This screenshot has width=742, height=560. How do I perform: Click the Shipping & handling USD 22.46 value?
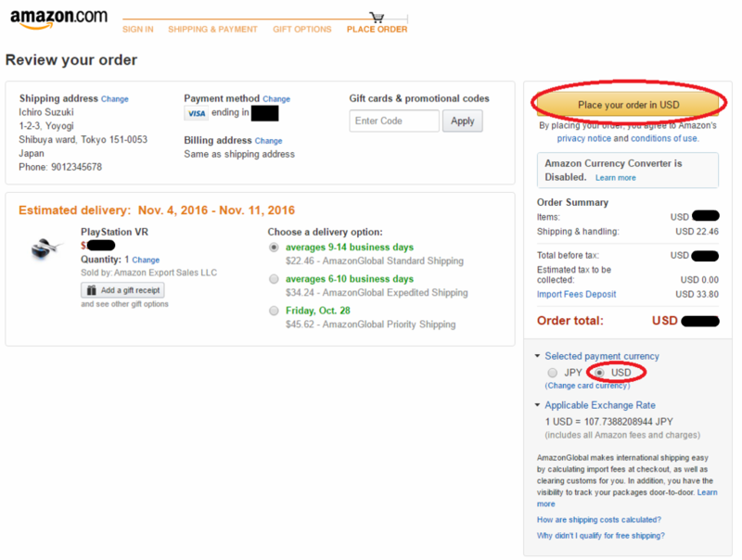(697, 232)
